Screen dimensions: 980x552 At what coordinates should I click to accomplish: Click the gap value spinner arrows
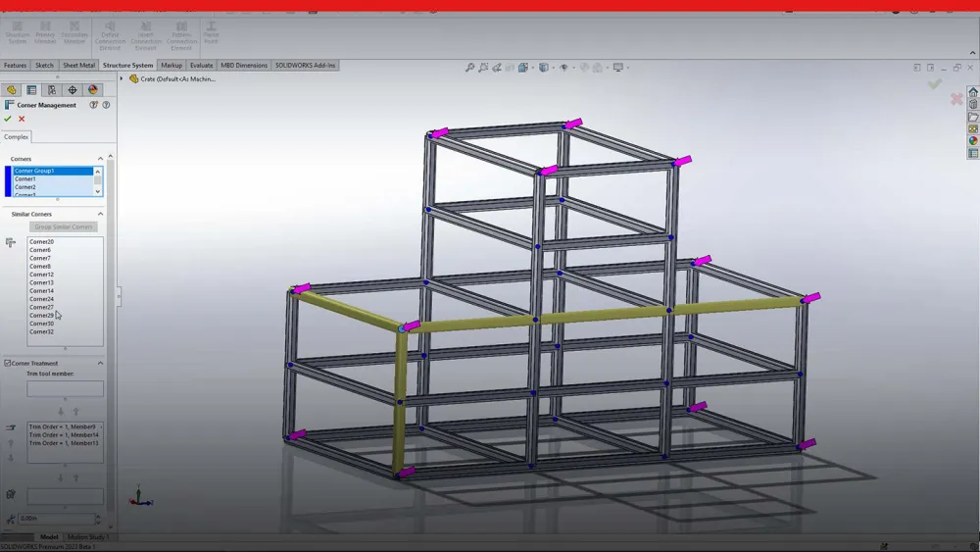97,519
